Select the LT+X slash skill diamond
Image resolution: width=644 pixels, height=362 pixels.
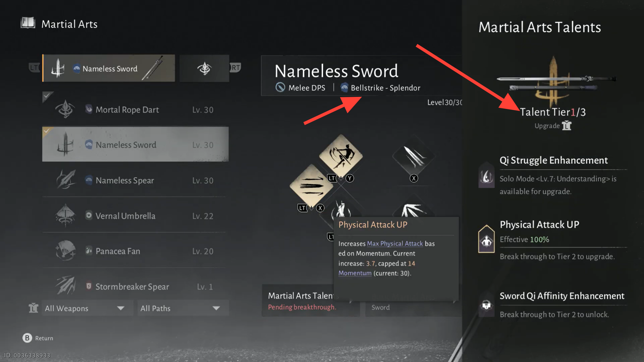311,186
